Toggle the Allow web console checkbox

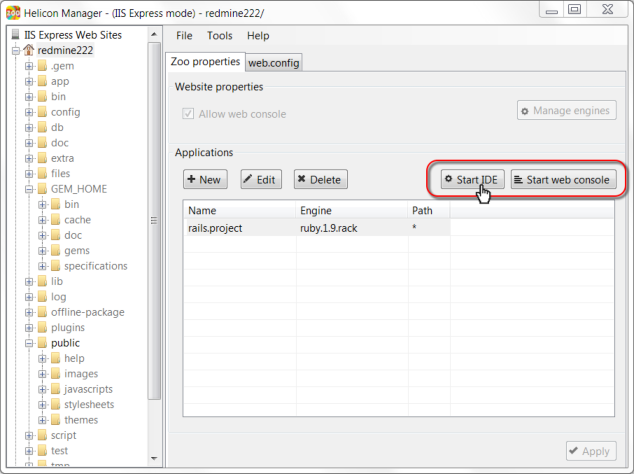tap(188, 114)
